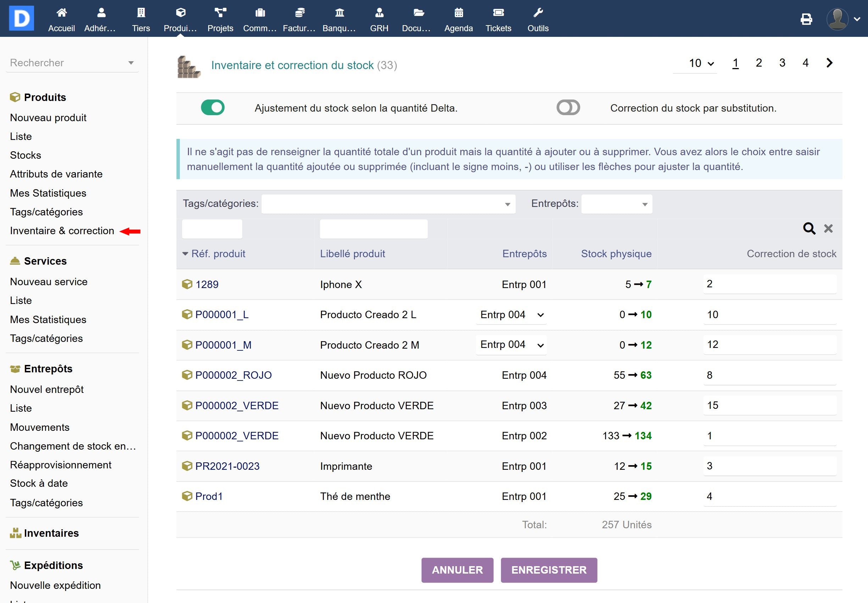
Task: Enable stock correction by substitution toggle
Action: (x=568, y=108)
